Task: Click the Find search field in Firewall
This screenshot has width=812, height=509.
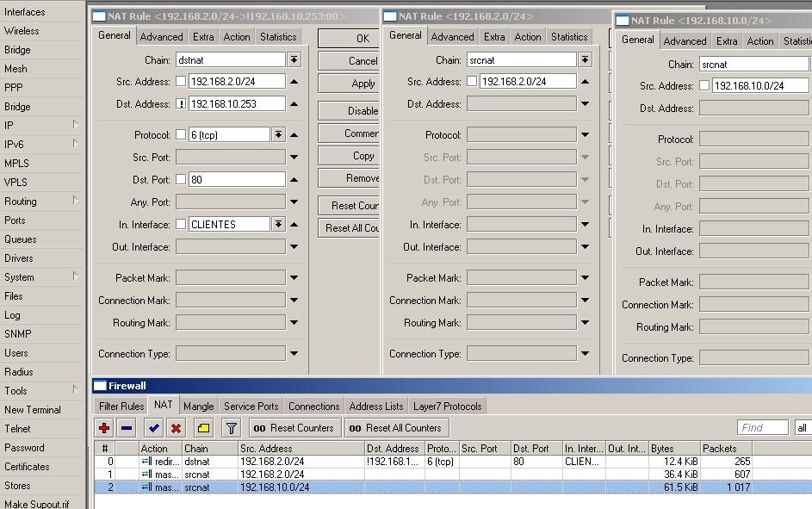Action: coord(762,428)
